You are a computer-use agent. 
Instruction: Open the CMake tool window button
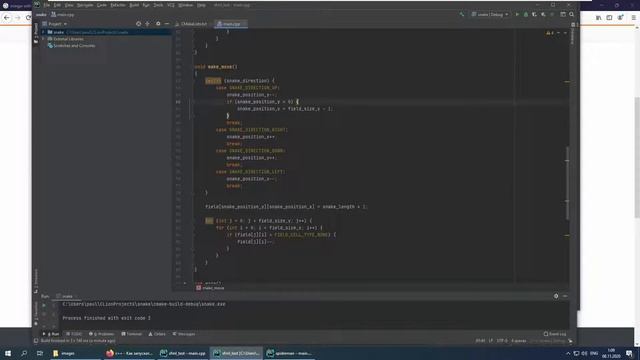(x=157, y=334)
